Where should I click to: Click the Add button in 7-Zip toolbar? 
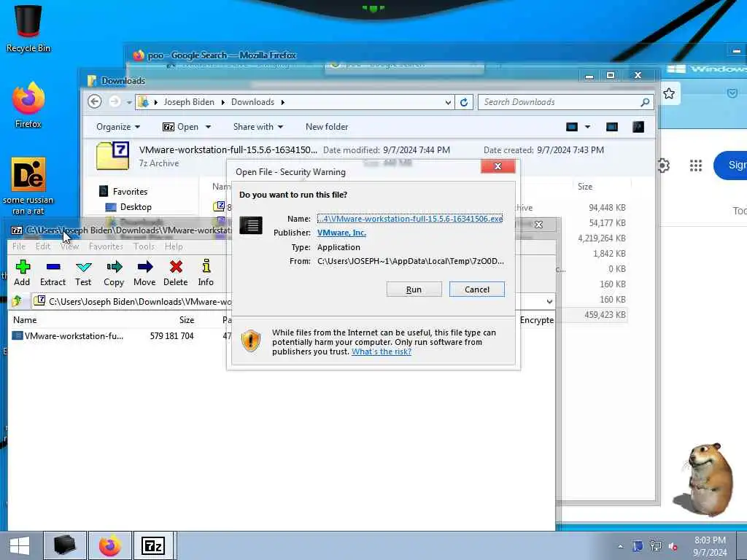(x=22, y=273)
